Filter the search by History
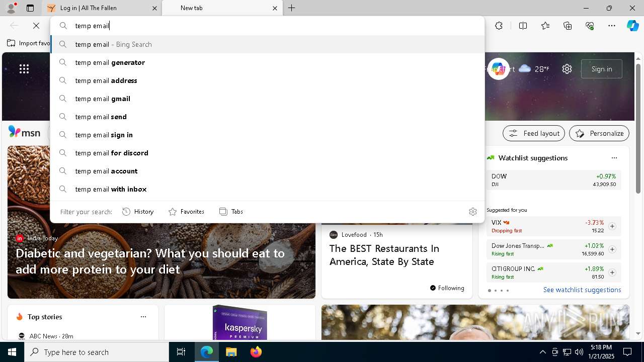The width and height of the screenshot is (644, 362). pos(138,212)
